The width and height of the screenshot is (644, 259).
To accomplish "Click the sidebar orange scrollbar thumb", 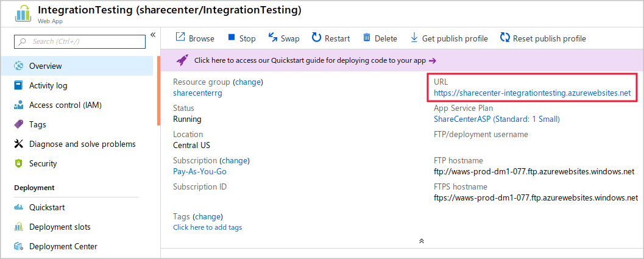I will click(x=158, y=90).
